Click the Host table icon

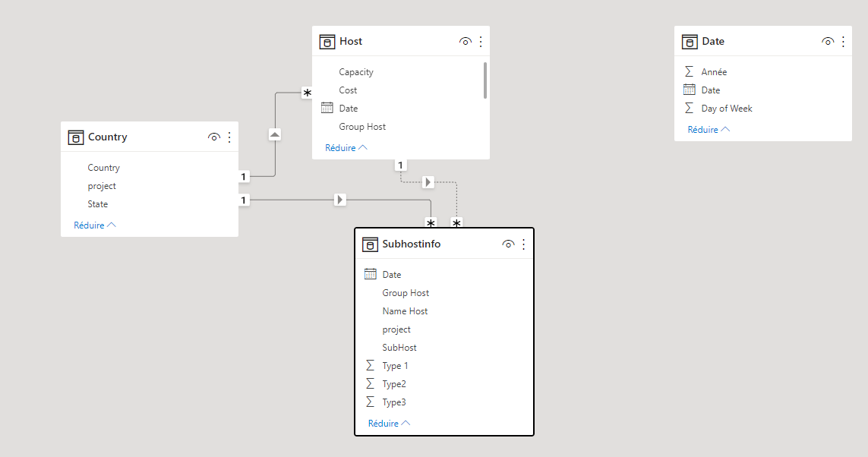pyautogui.click(x=327, y=42)
